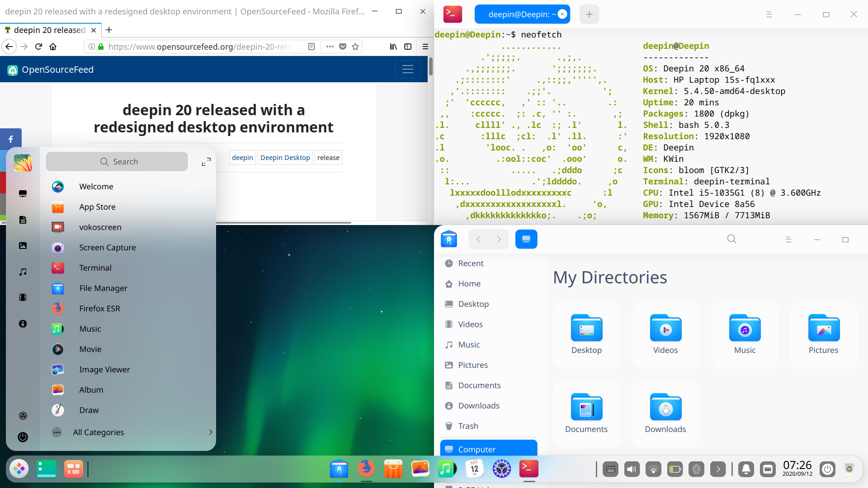Image resolution: width=868 pixels, height=488 pixels.
Task: Click the power button in the system tray
Action: (x=827, y=469)
